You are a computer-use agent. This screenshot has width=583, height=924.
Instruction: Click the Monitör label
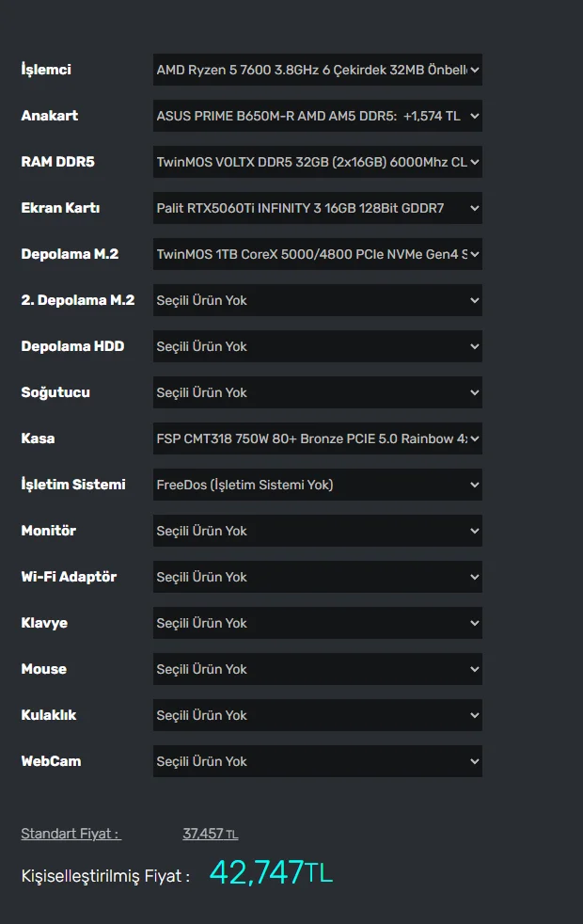(x=48, y=531)
